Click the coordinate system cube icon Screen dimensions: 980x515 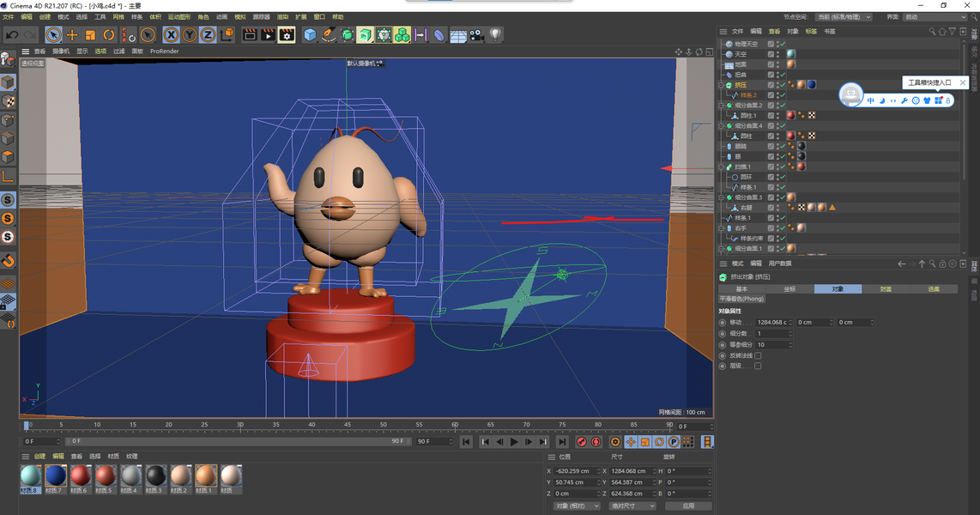pyautogui.click(x=227, y=35)
